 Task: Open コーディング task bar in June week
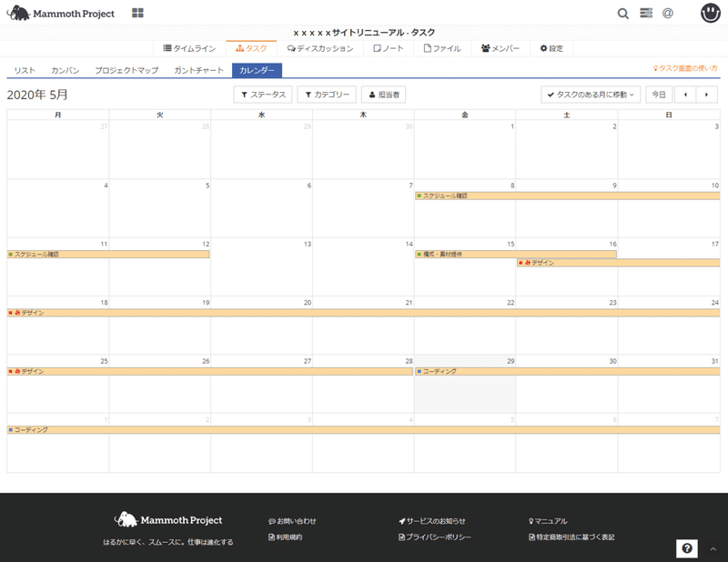pyautogui.click(x=363, y=430)
